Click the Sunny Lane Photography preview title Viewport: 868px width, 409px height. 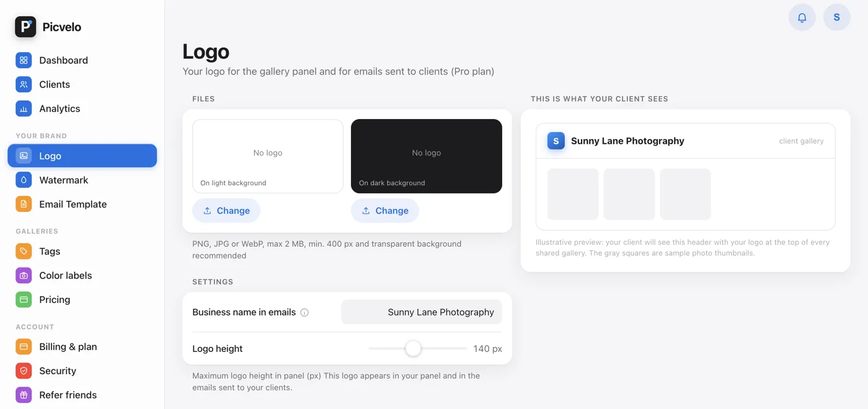pyautogui.click(x=627, y=141)
